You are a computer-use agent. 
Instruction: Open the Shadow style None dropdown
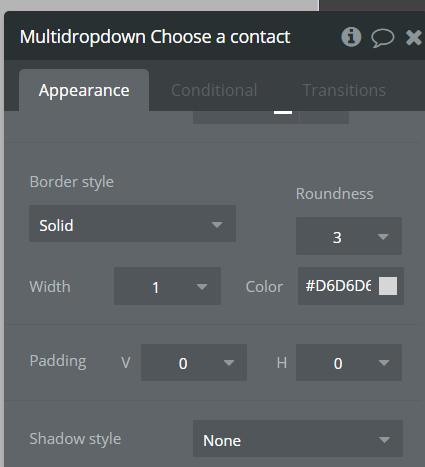[298, 439]
